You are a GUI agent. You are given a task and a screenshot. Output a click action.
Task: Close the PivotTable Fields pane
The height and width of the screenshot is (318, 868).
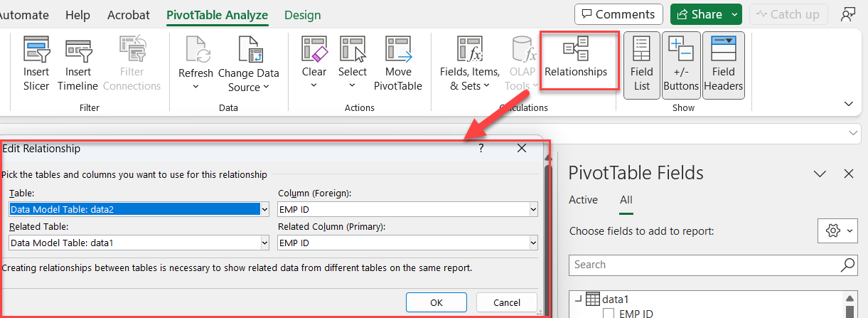tap(848, 174)
